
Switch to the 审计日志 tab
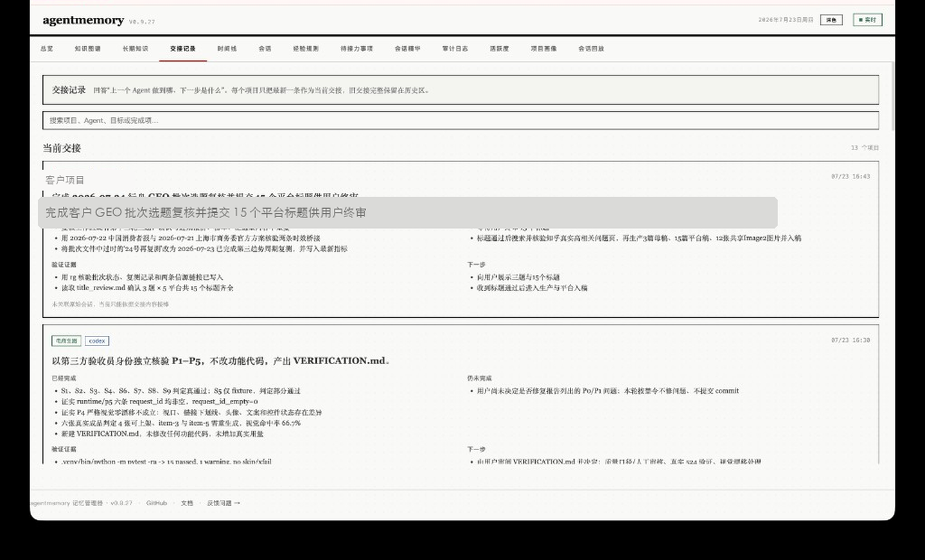tap(455, 49)
